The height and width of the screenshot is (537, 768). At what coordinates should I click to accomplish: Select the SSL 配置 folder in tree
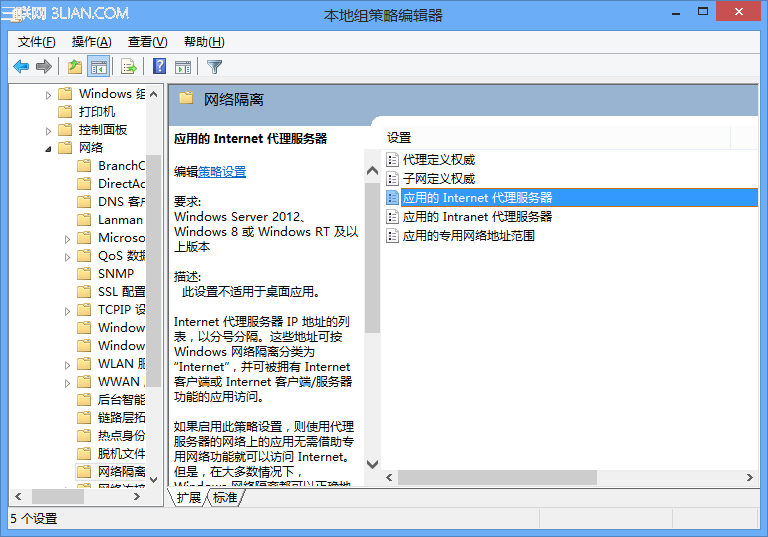pyautogui.click(x=121, y=292)
